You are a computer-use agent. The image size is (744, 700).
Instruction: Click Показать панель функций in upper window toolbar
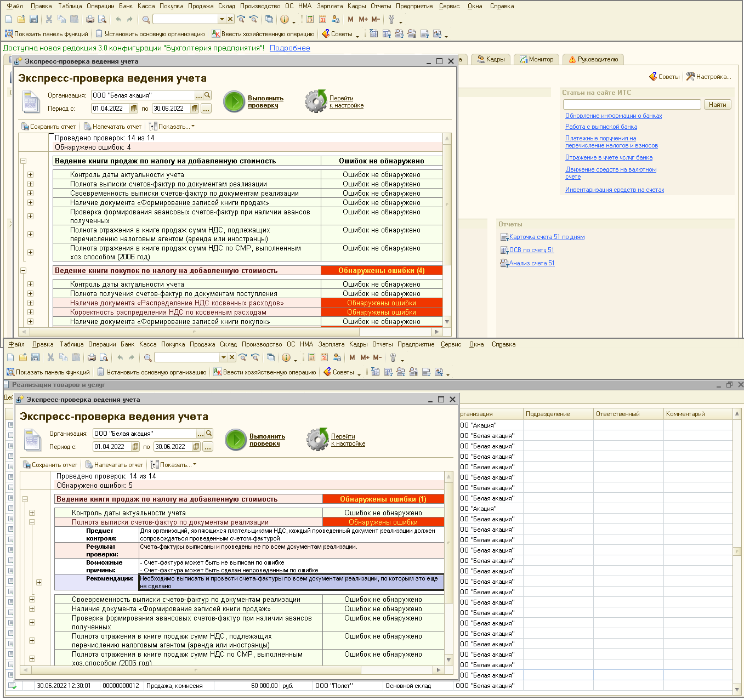click(x=47, y=34)
